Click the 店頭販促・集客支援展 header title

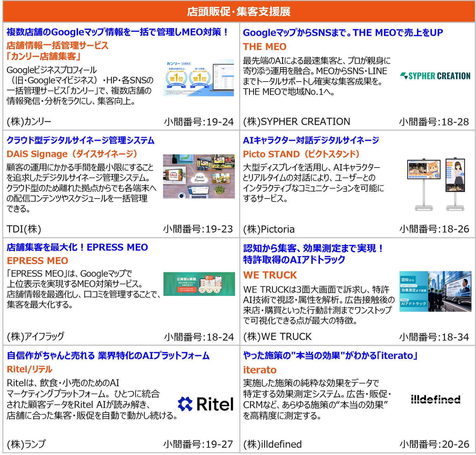(239, 12)
